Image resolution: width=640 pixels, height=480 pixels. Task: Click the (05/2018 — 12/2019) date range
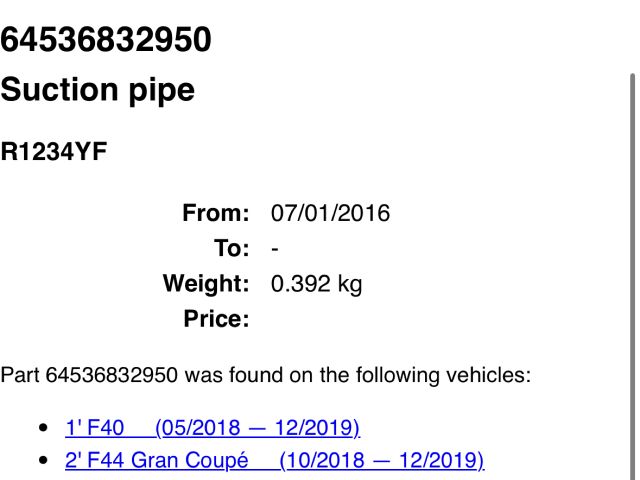click(258, 428)
